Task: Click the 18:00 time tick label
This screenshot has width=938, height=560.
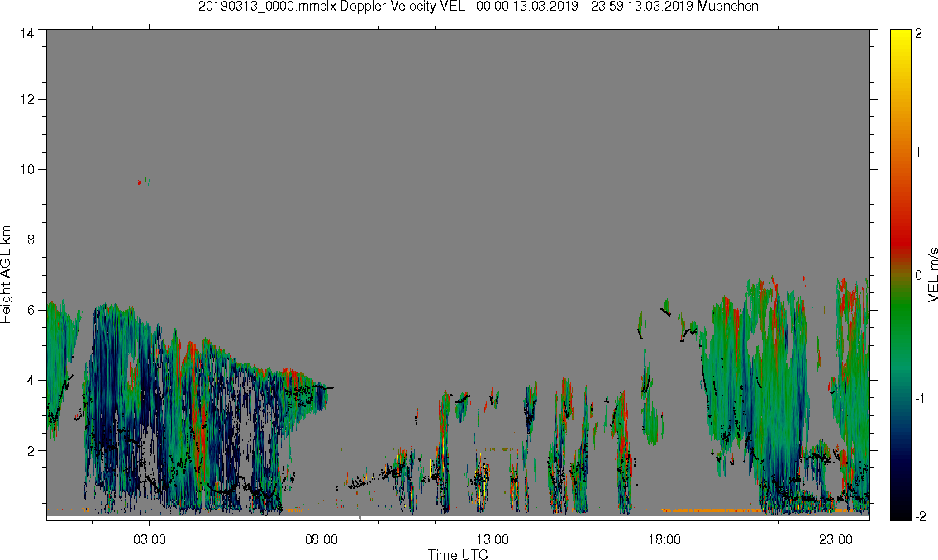Action: [x=664, y=539]
